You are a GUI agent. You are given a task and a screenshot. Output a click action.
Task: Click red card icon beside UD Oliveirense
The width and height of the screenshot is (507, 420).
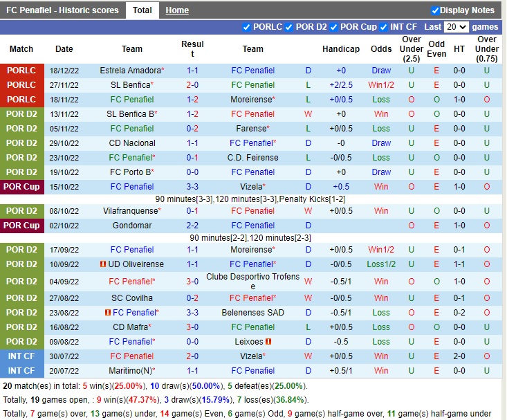pos(102,264)
